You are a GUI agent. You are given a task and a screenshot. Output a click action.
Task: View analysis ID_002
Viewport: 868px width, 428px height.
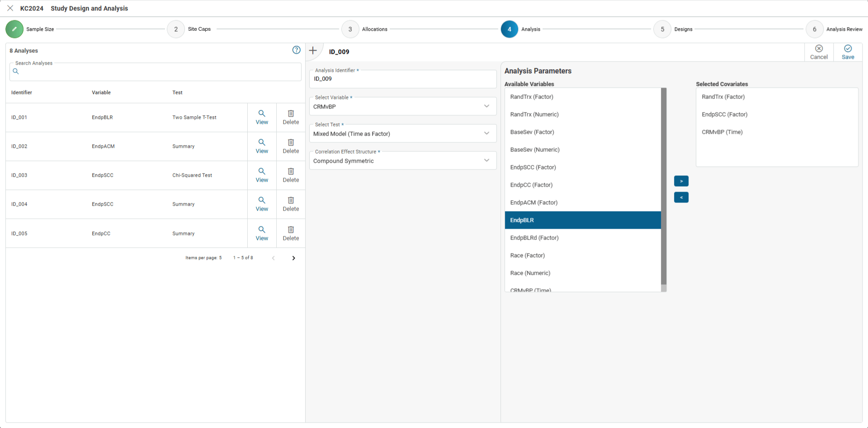tap(262, 146)
